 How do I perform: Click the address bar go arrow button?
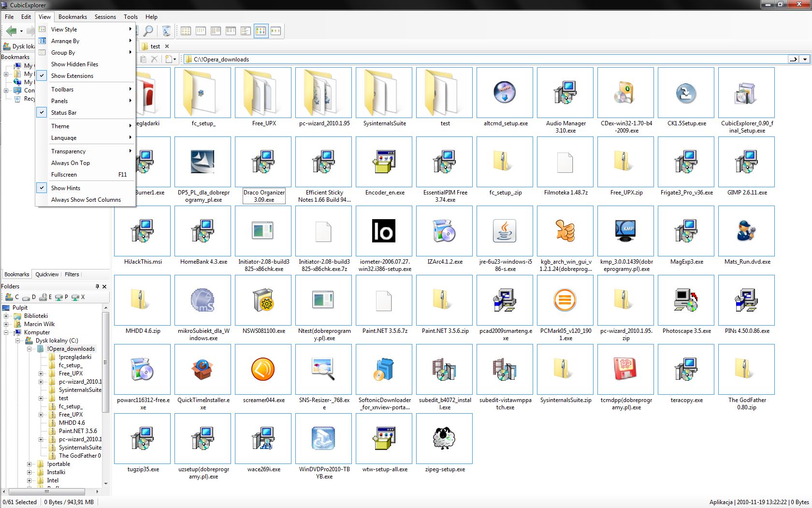(x=794, y=60)
